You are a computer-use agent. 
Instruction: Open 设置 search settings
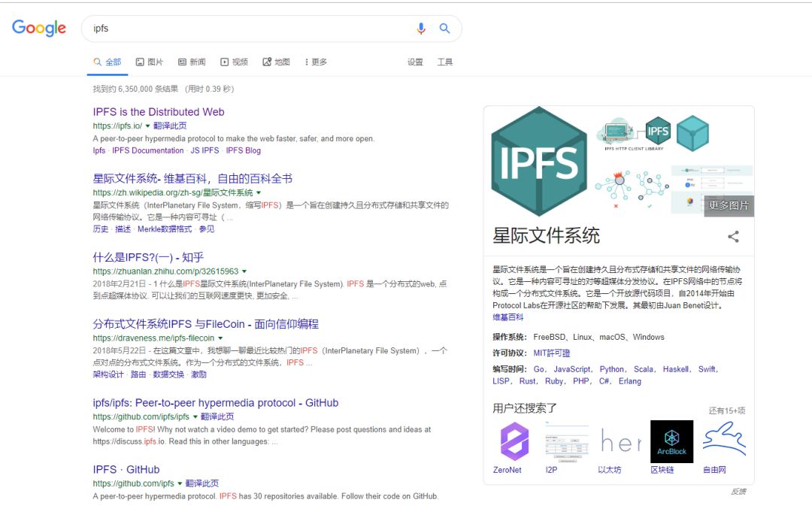[415, 62]
